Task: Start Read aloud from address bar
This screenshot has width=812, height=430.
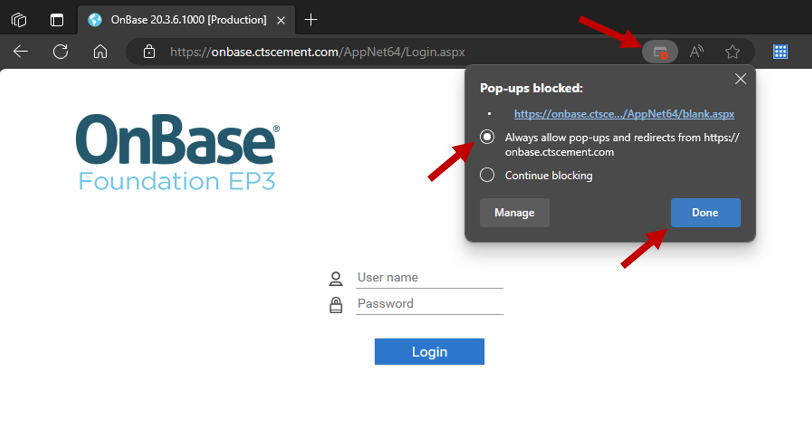Action: 697,51
